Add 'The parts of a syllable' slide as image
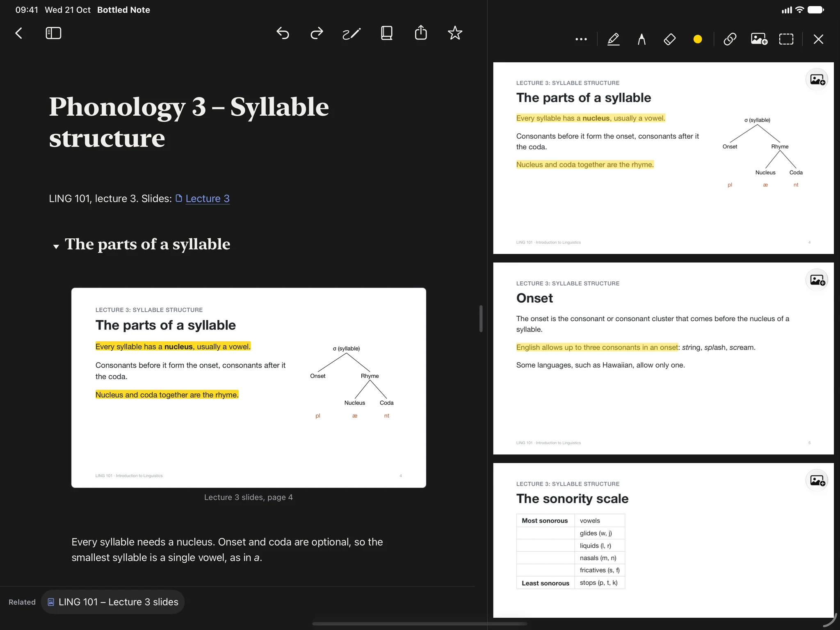The image size is (840, 630). coord(817,80)
